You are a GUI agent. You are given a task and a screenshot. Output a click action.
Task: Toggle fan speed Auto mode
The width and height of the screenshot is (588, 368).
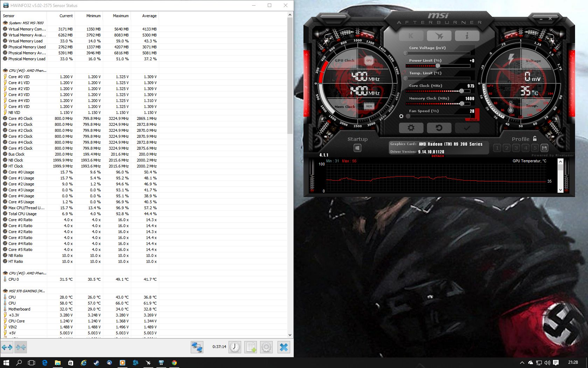click(474, 120)
